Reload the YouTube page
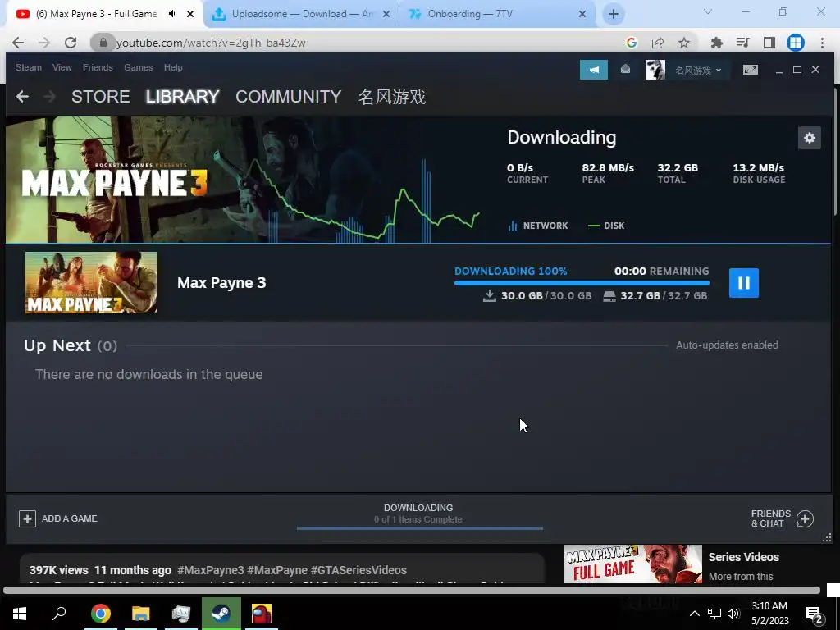 (x=71, y=43)
